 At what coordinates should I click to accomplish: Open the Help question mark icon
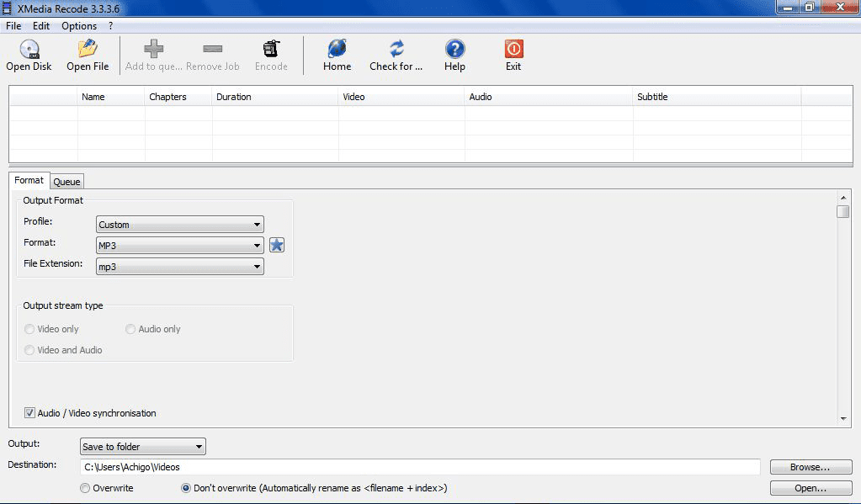454,49
